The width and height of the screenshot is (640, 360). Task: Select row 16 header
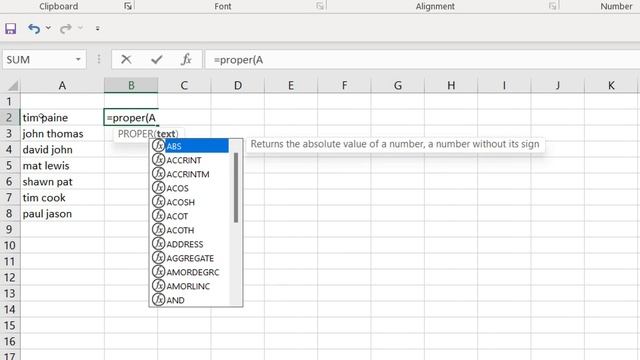(10, 341)
